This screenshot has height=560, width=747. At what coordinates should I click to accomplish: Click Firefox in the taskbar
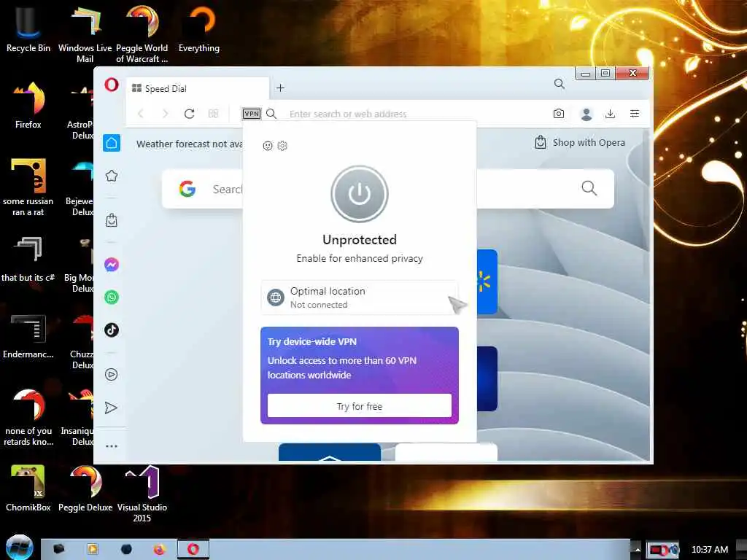(160, 549)
